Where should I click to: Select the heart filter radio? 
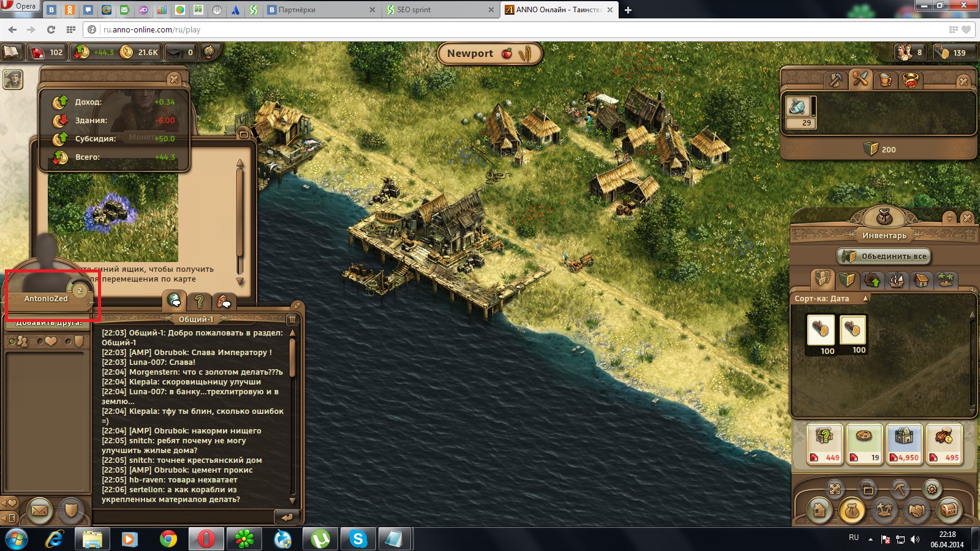[47, 342]
